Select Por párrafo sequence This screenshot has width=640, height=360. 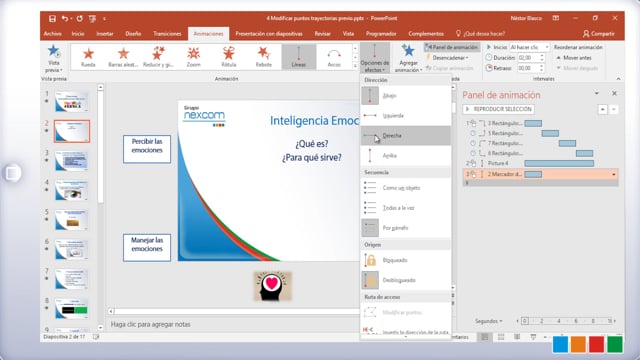click(406, 228)
